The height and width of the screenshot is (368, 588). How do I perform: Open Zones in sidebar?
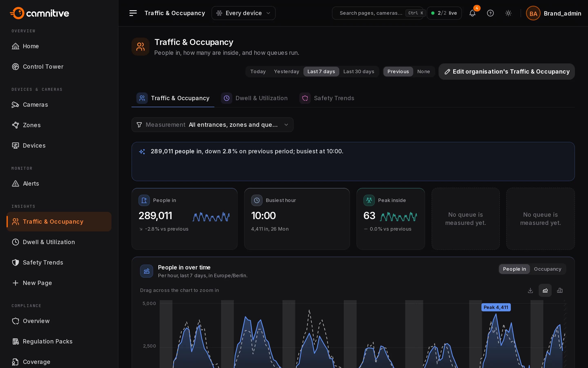click(59, 125)
